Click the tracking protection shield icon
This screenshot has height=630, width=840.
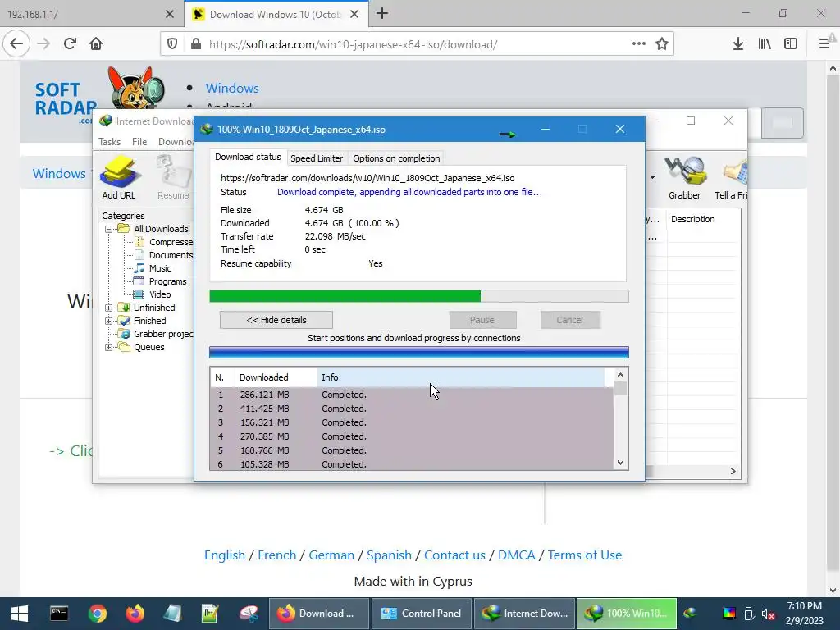(172, 44)
